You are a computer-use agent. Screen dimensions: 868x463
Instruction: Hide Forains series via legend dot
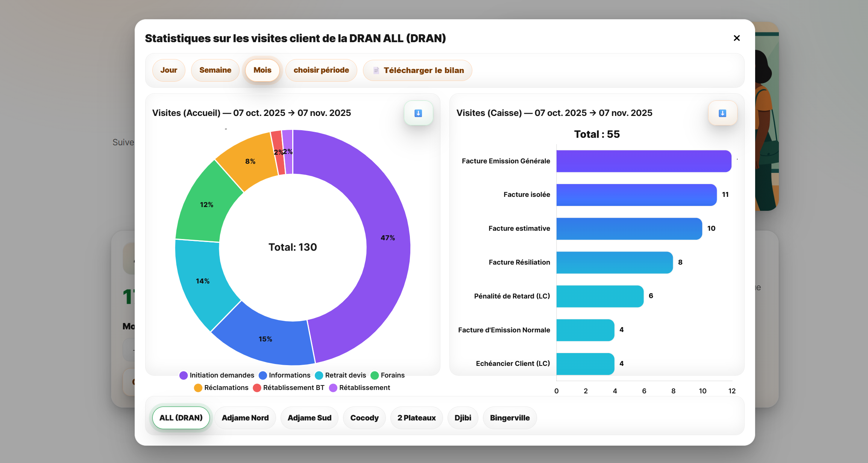pos(375,375)
